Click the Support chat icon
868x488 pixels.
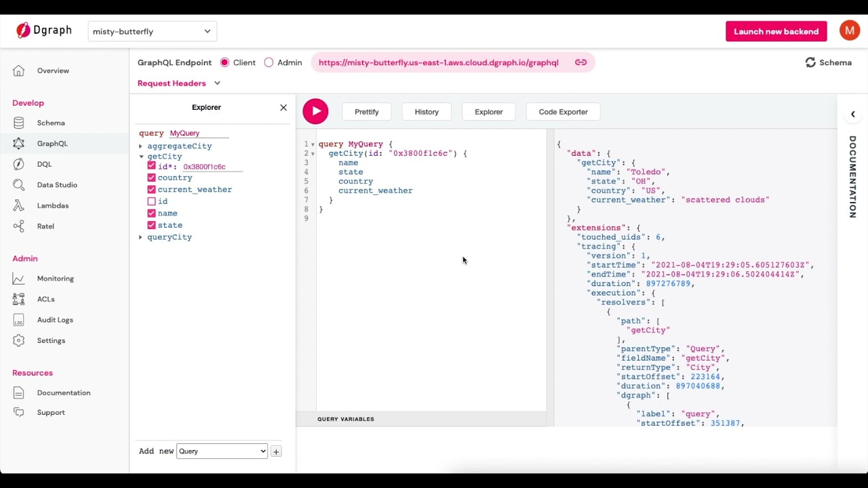click(18, 412)
